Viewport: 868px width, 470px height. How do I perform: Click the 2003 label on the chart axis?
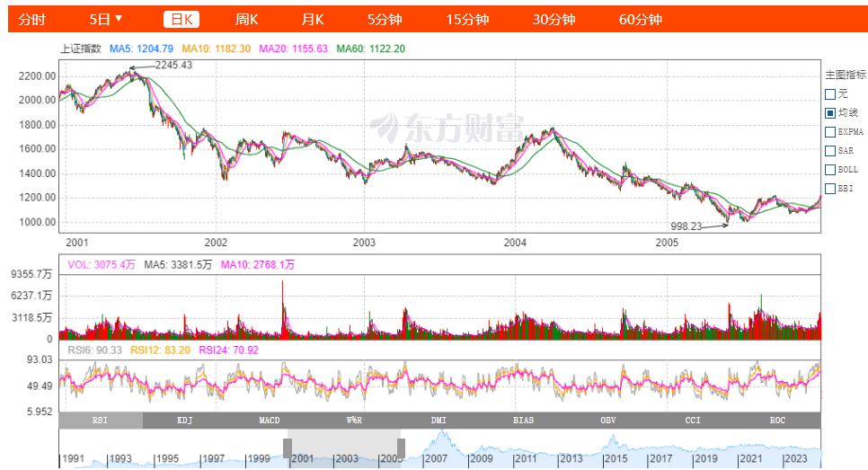coord(364,243)
